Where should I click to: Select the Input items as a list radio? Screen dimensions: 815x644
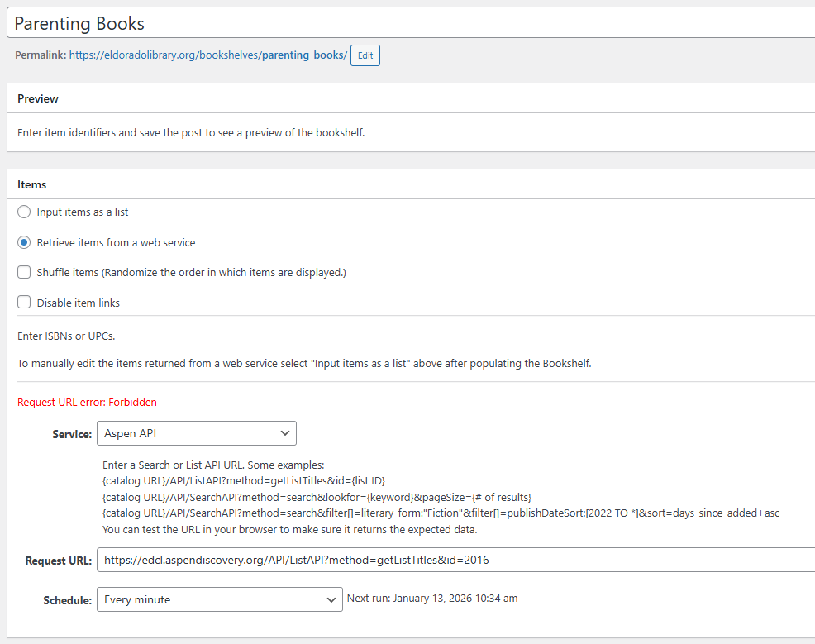(x=24, y=212)
